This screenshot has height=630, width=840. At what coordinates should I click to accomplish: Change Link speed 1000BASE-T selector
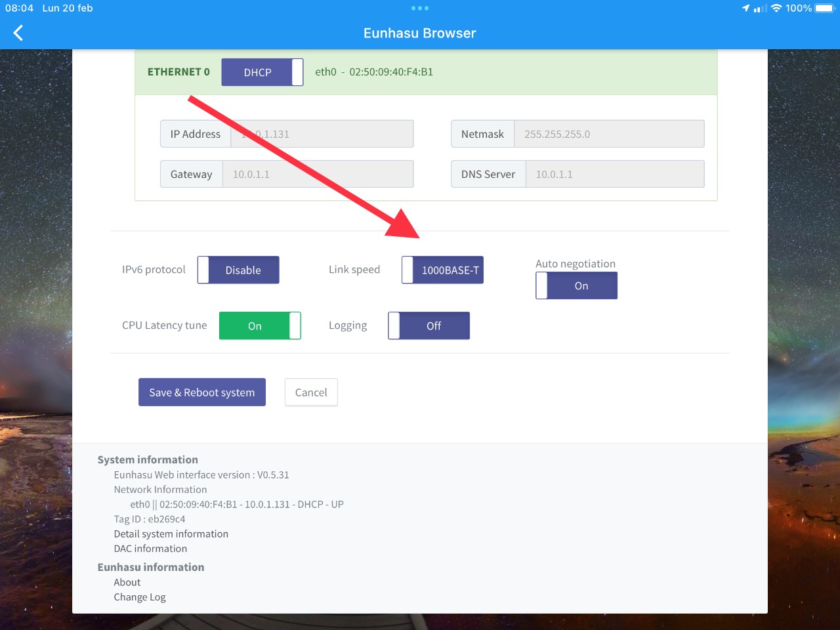pos(442,270)
